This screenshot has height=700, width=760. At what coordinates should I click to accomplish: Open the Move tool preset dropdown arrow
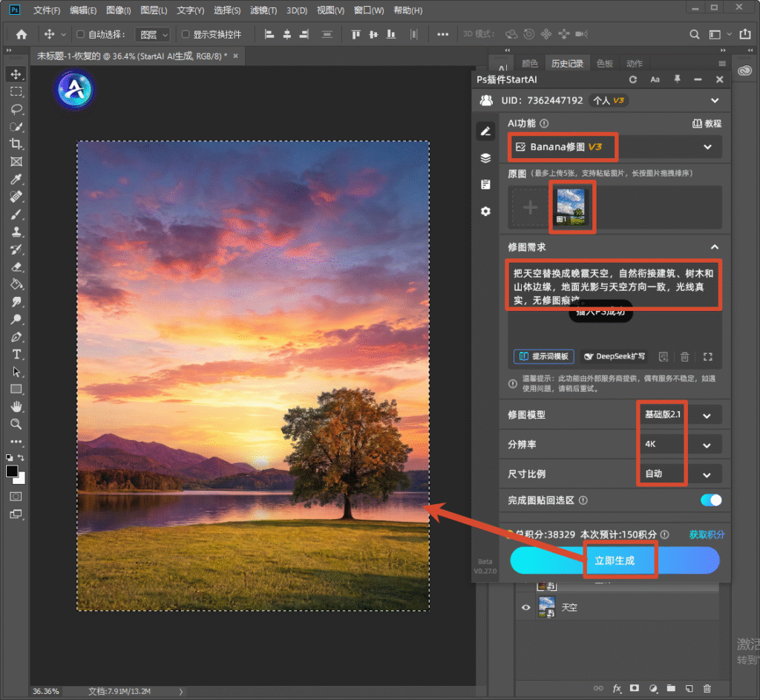coord(64,34)
